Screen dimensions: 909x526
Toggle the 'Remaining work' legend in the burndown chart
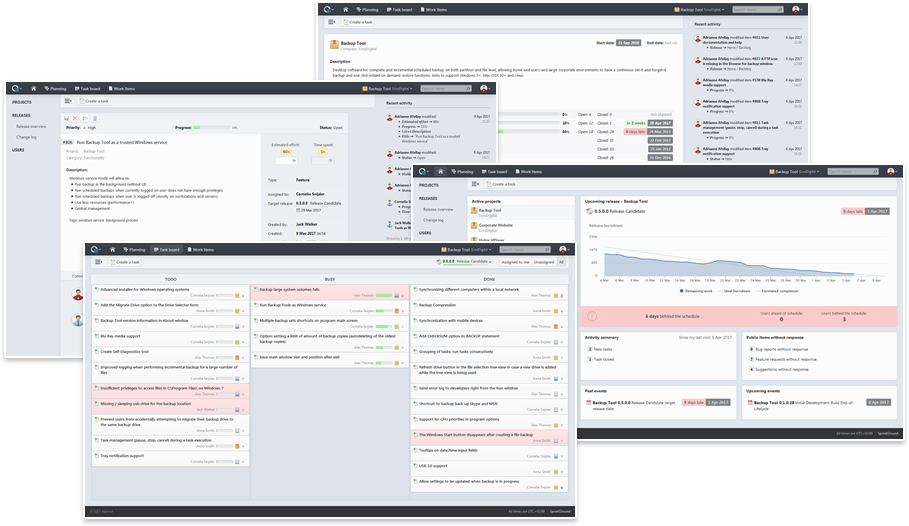[x=696, y=291]
